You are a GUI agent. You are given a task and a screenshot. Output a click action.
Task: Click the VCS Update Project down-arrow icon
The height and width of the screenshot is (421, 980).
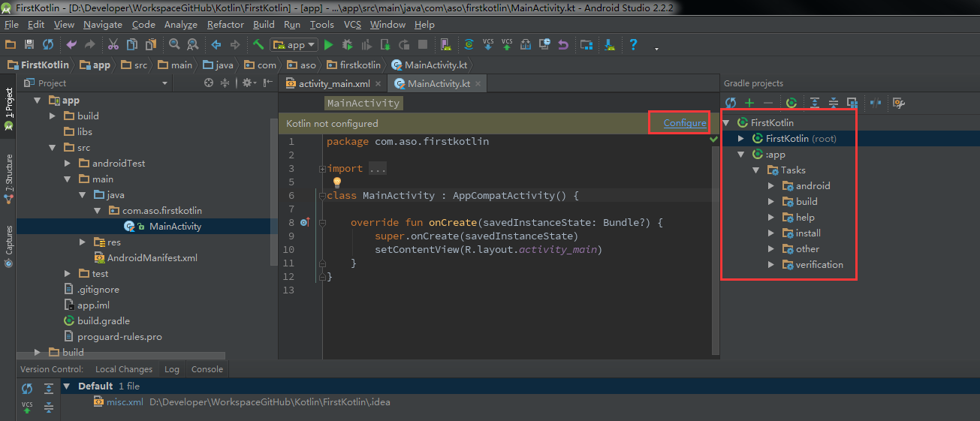point(488,45)
